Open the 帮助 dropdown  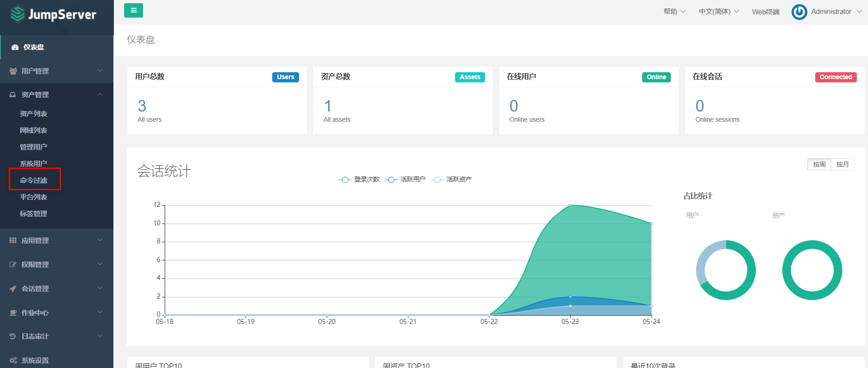(x=674, y=12)
